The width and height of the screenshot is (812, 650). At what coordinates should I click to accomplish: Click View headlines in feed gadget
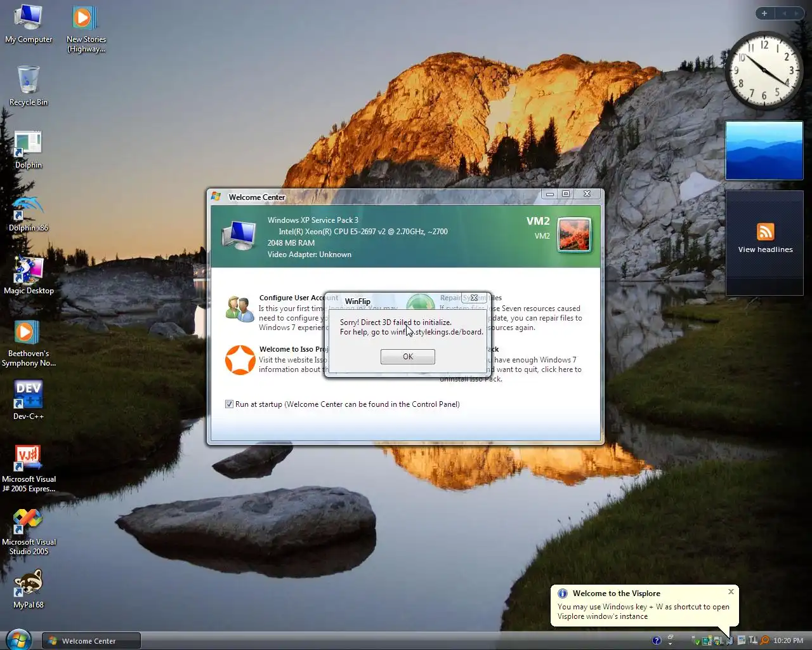click(x=766, y=249)
